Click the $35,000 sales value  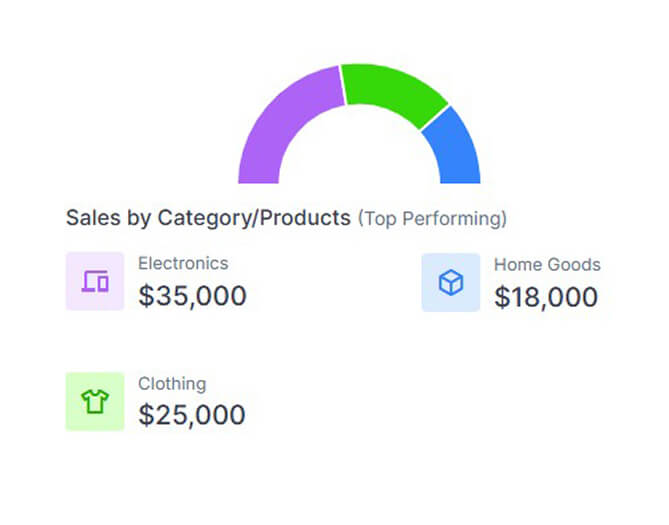click(192, 296)
